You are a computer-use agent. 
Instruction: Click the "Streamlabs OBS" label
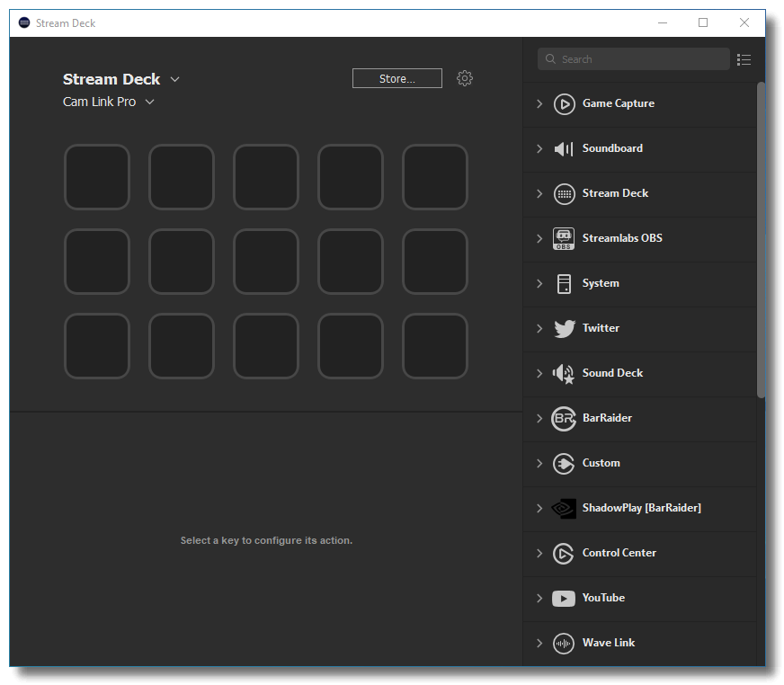(x=622, y=238)
